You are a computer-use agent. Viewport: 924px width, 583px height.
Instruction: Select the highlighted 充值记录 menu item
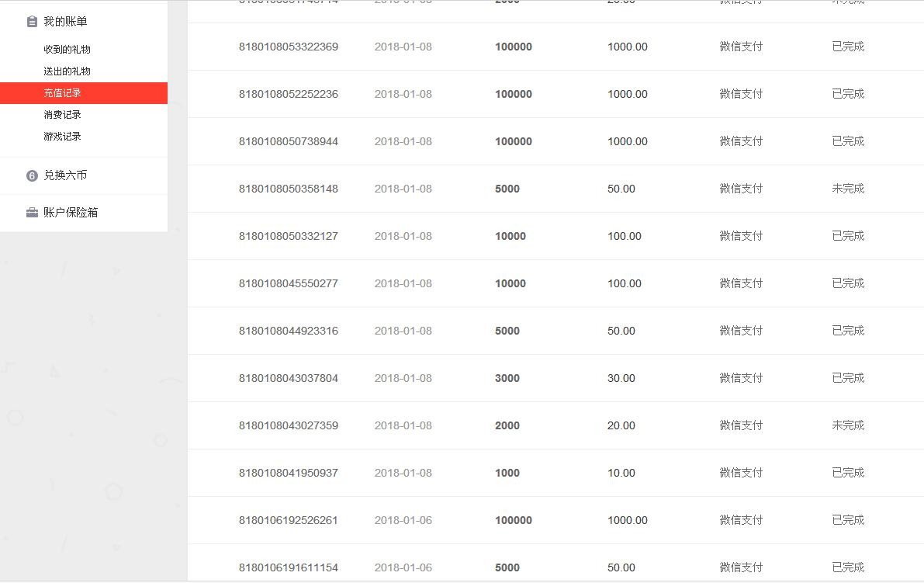click(84, 93)
